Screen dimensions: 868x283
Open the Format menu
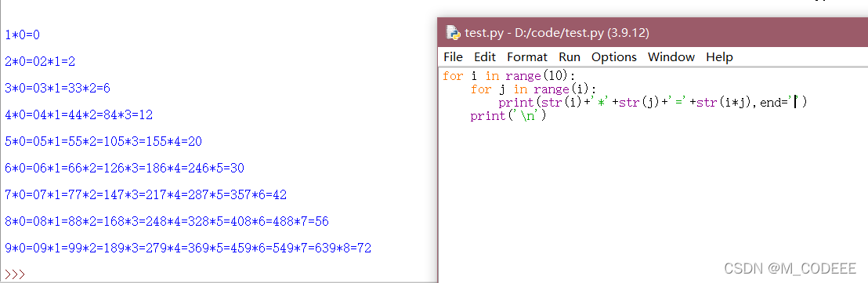527,57
